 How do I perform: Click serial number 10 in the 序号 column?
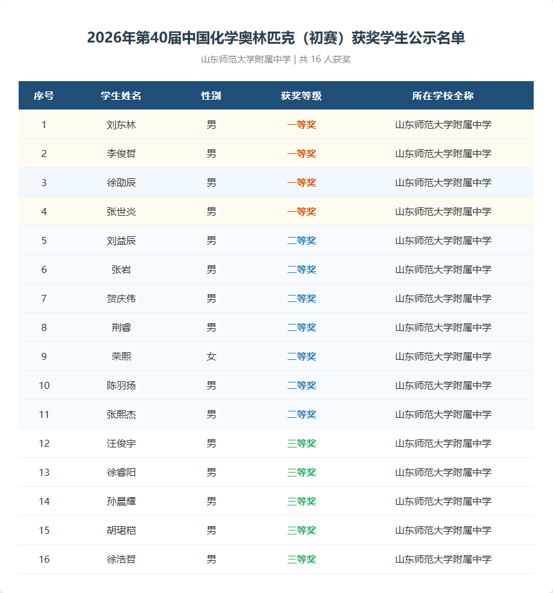[44, 385]
